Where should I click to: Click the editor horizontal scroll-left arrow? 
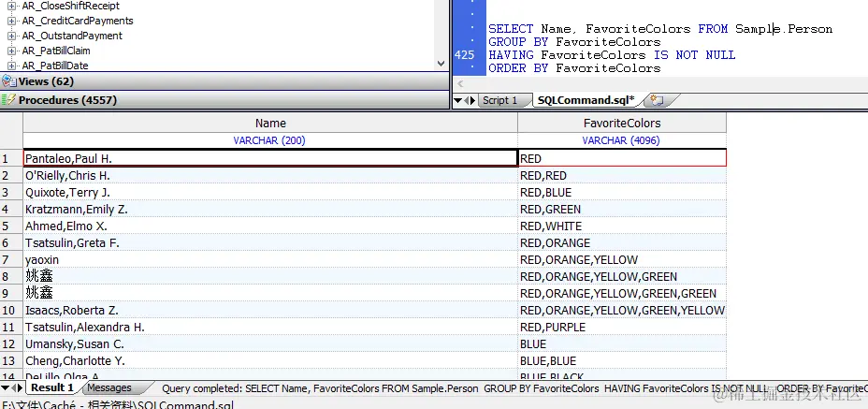pyautogui.click(x=460, y=84)
